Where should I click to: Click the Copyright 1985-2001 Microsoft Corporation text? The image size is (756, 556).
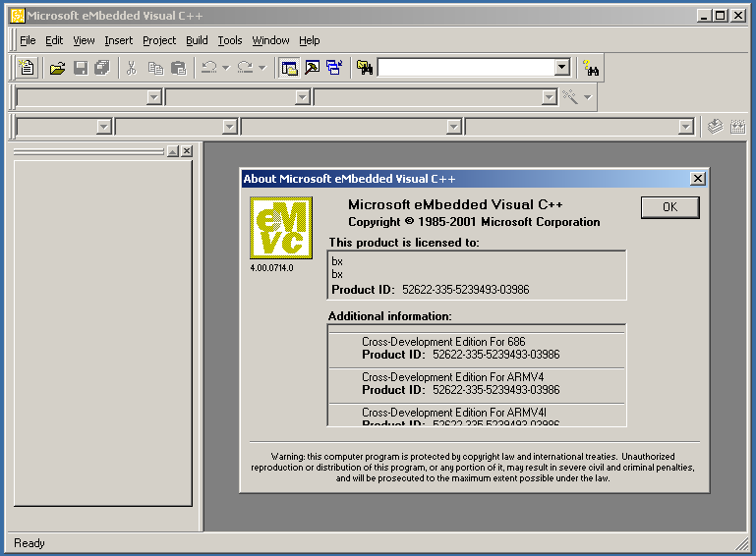click(474, 222)
